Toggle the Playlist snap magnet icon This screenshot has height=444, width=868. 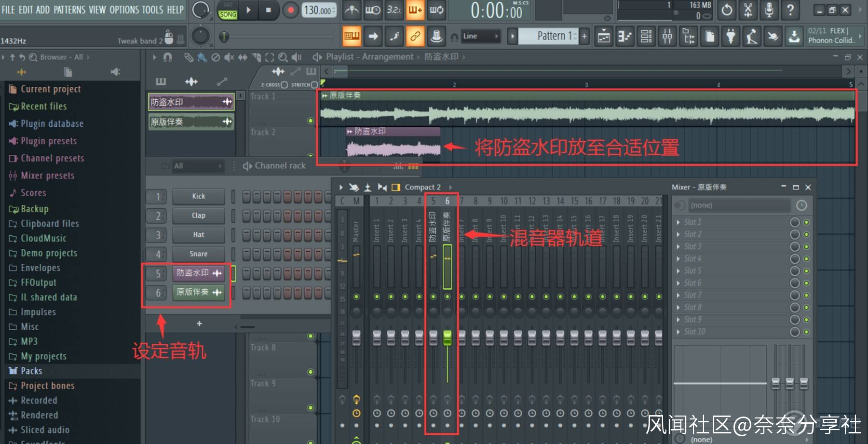tap(167, 57)
